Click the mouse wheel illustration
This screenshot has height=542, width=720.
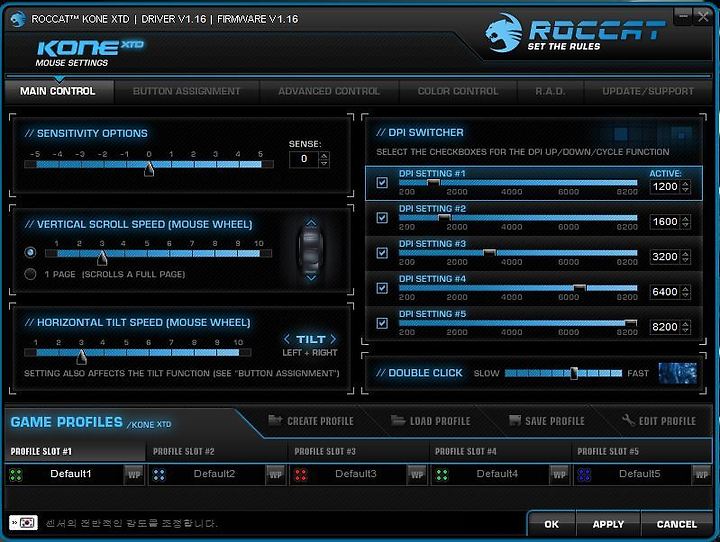[x=311, y=250]
